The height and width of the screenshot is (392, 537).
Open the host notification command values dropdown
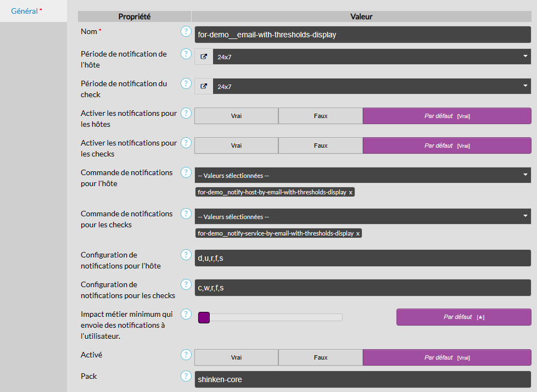362,175
